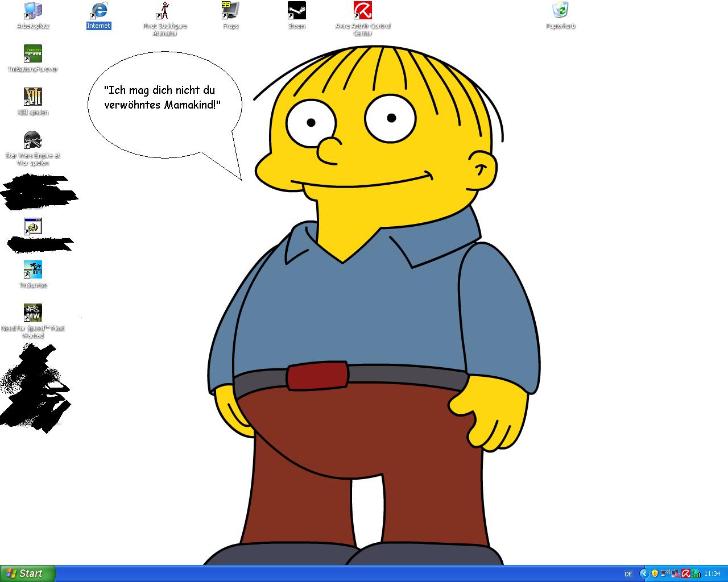Image resolution: width=728 pixels, height=582 pixels.
Task: Select the Pivot Stickfigure Animator shortcut
Action: (164, 11)
